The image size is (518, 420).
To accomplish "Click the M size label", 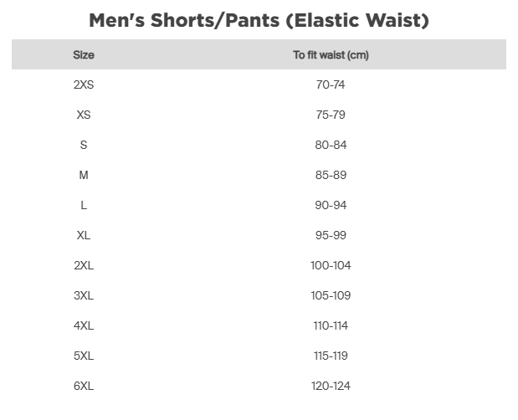I will point(84,175).
